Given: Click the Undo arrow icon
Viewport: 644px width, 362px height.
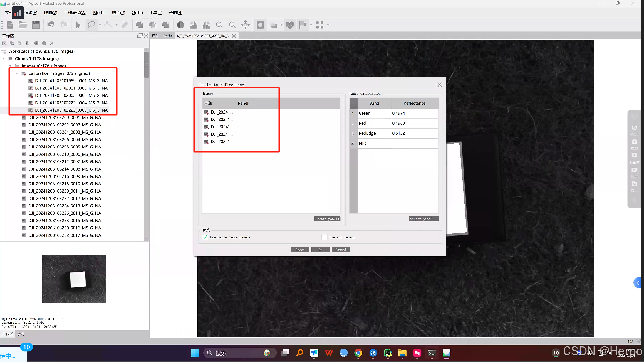Looking at the screenshot, I should [51, 25].
